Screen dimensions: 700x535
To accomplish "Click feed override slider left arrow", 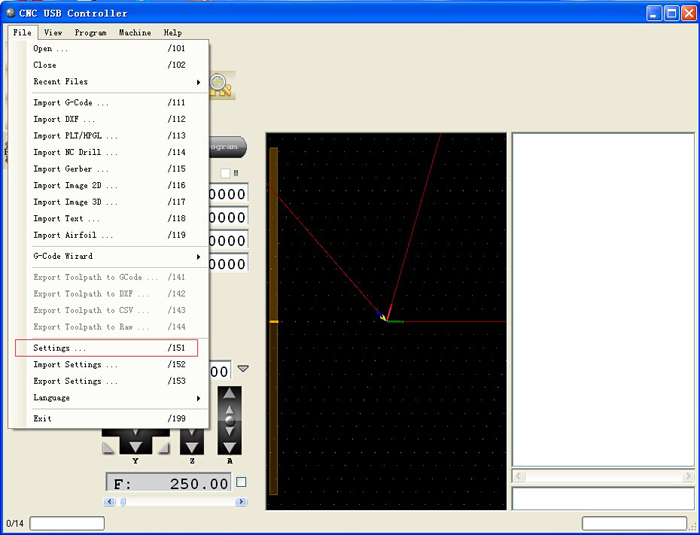I will pyautogui.click(x=109, y=502).
